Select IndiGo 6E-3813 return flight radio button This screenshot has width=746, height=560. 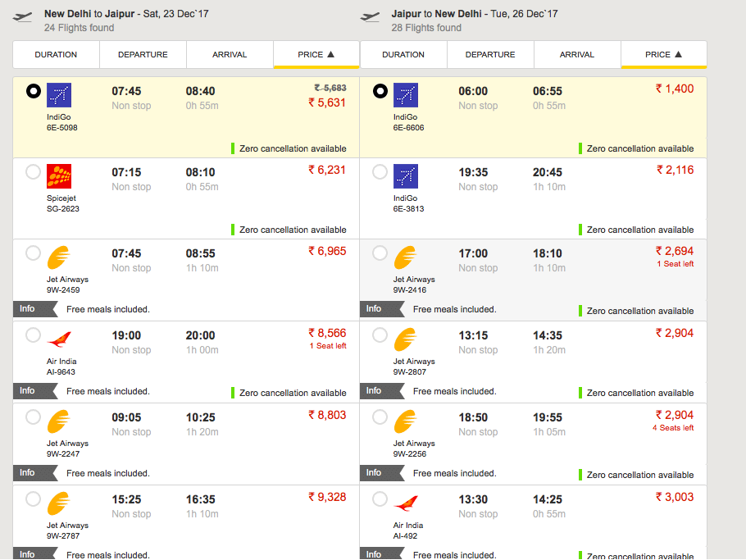(x=380, y=171)
